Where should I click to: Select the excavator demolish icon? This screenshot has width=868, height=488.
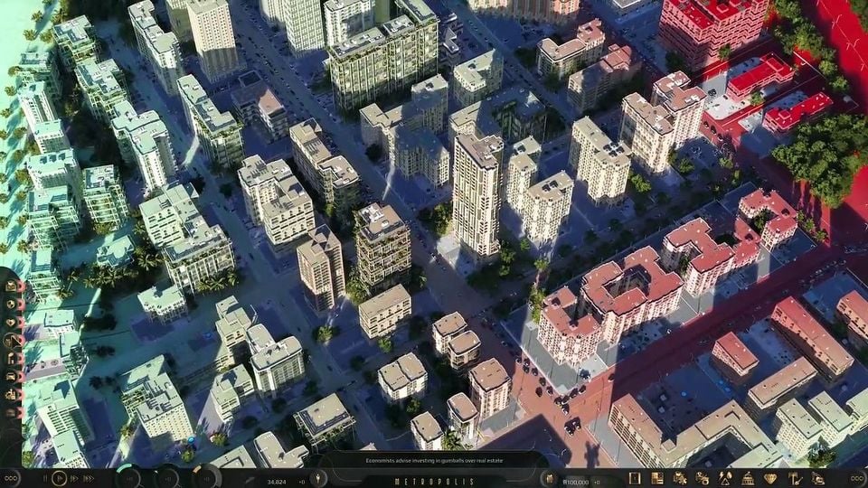(818, 478)
